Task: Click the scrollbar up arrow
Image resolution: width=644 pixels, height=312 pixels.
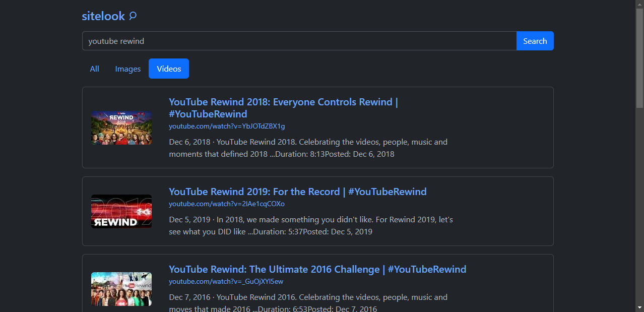Action: tap(639, 4)
